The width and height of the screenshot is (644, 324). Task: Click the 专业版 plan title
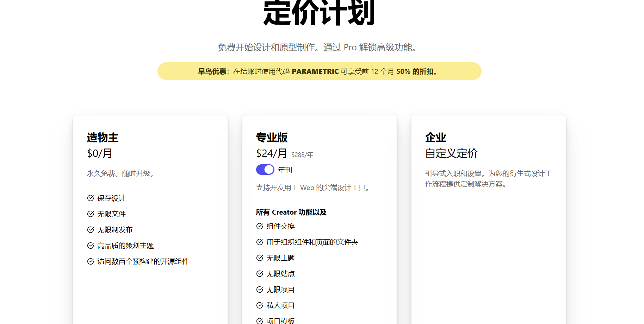click(x=272, y=138)
